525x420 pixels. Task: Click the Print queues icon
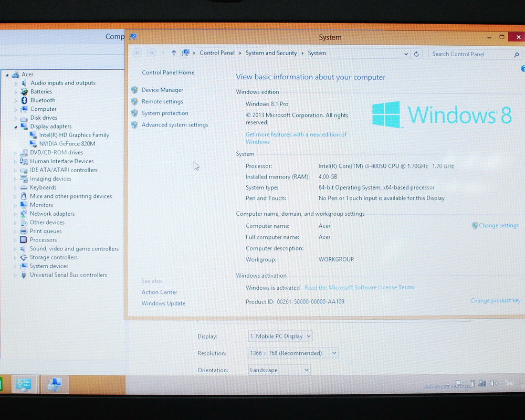coord(24,231)
